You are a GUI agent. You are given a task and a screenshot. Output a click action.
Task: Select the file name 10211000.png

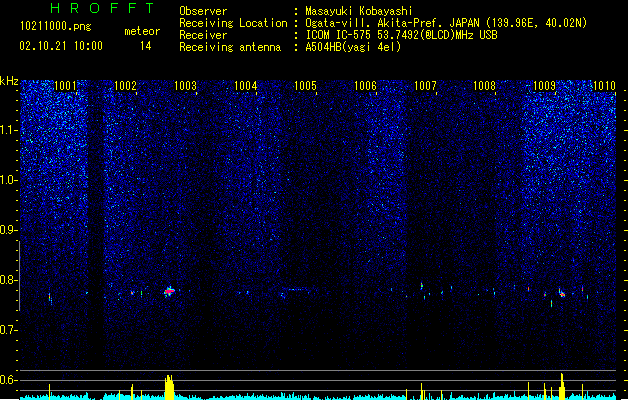coord(56,26)
